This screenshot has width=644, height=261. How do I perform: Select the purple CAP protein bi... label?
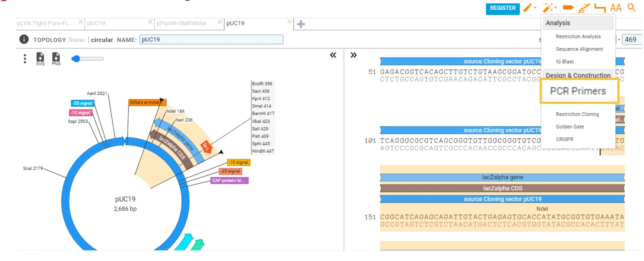click(229, 181)
